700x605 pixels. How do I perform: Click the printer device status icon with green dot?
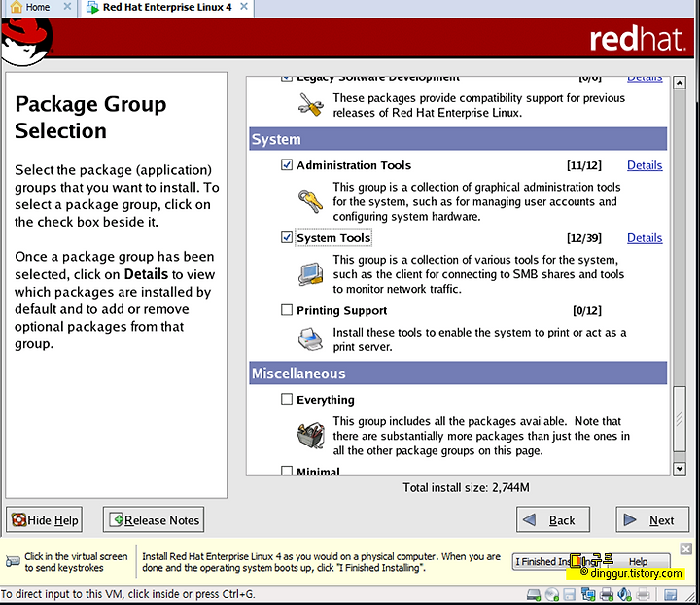(x=607, y=594)
